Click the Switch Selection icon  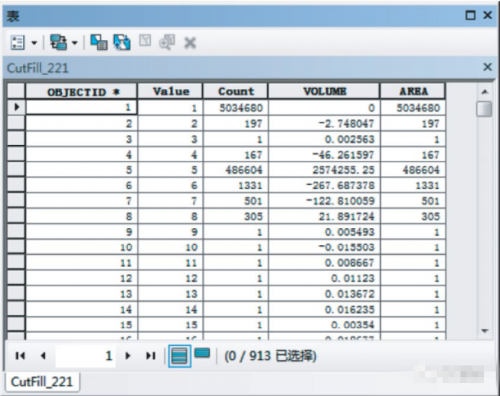[x=122, y=42]
